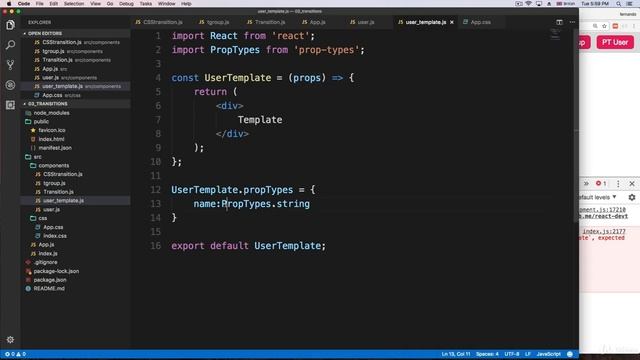Open Notification Center in menu bar

tap(630, 3)
